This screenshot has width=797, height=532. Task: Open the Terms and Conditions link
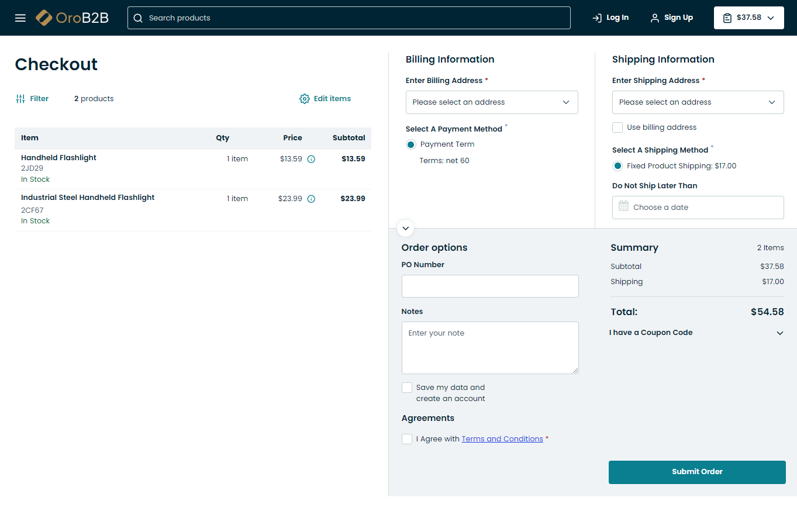point(502,439)
